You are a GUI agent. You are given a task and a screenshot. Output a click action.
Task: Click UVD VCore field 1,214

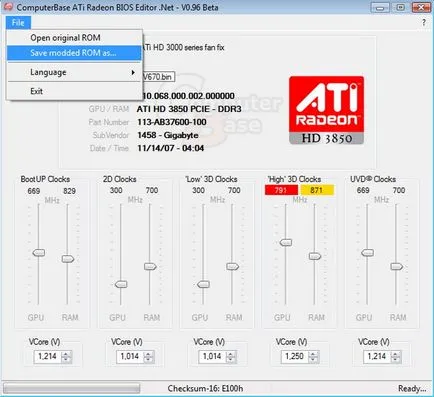tap(377, 357)
